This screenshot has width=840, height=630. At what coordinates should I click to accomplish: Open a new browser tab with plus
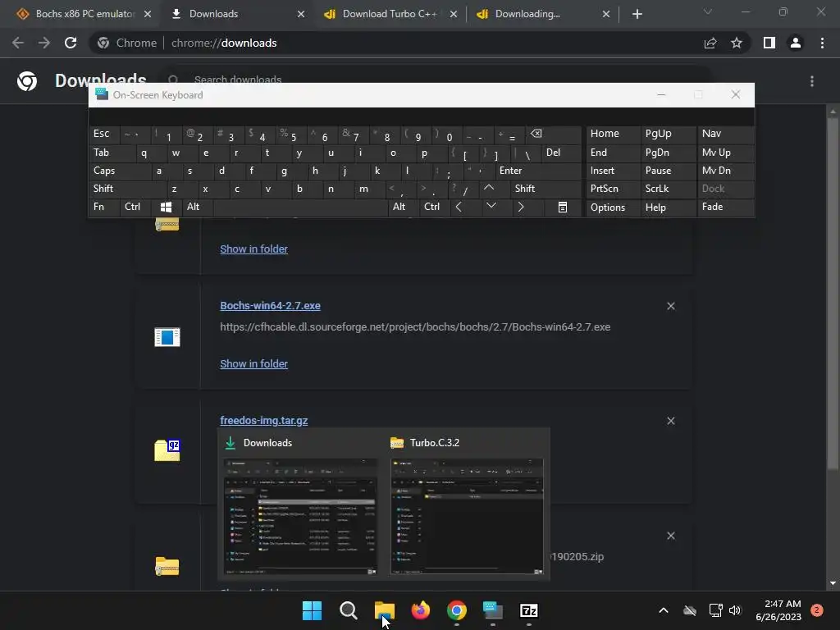[x=637, y=14]
